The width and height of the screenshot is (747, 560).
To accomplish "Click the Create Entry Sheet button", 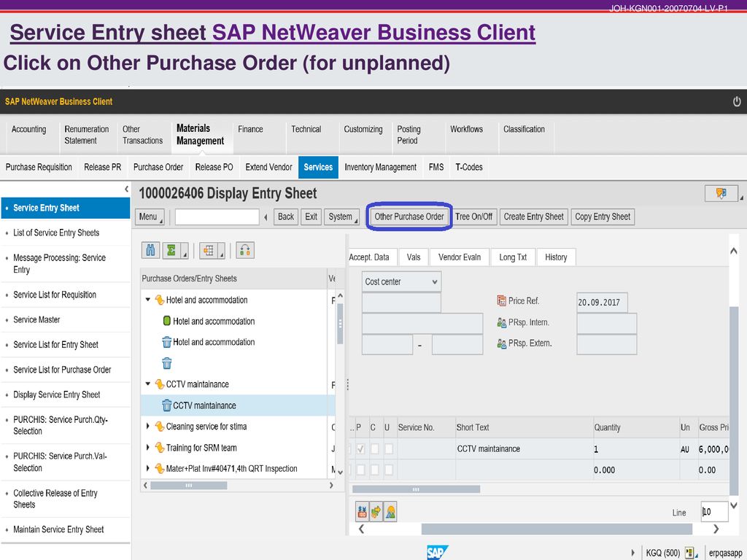I will tap(533, 217).
